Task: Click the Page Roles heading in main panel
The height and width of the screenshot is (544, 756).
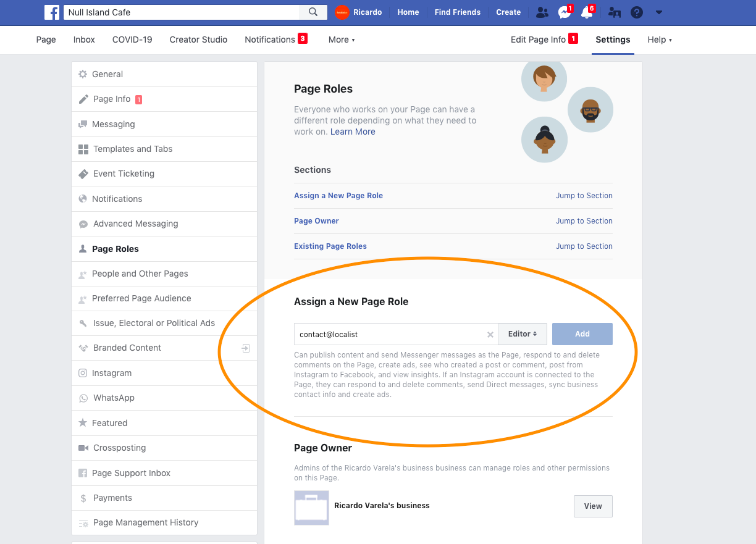Action: (324, 89)
